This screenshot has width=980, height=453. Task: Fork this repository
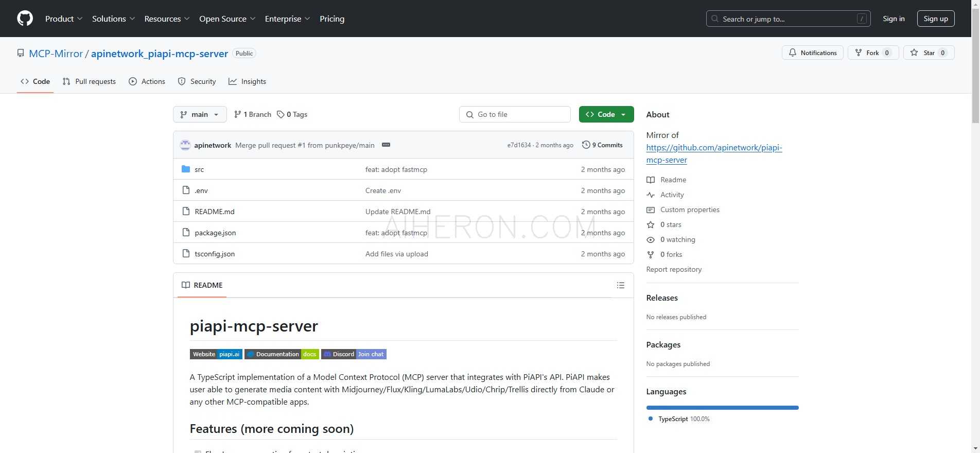coord(873,53)
